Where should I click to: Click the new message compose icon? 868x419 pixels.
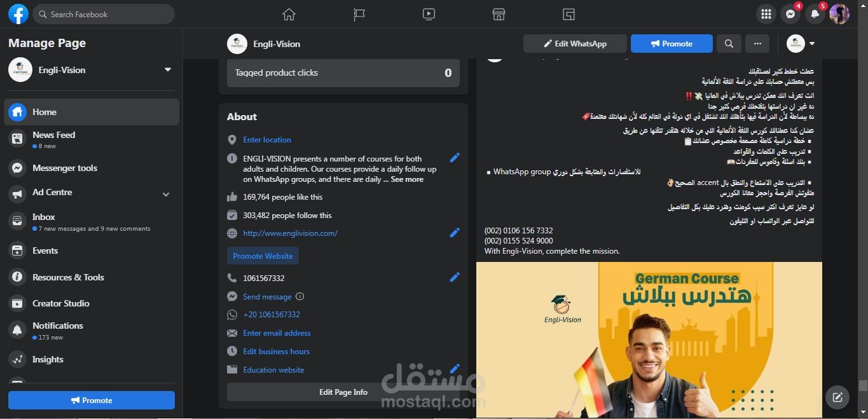click(x=837, y=397)
